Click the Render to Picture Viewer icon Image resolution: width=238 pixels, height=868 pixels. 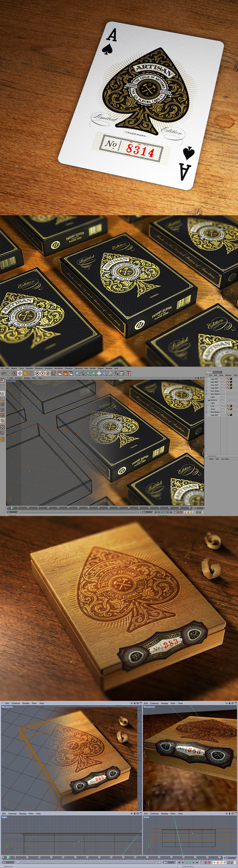[66, 373]
